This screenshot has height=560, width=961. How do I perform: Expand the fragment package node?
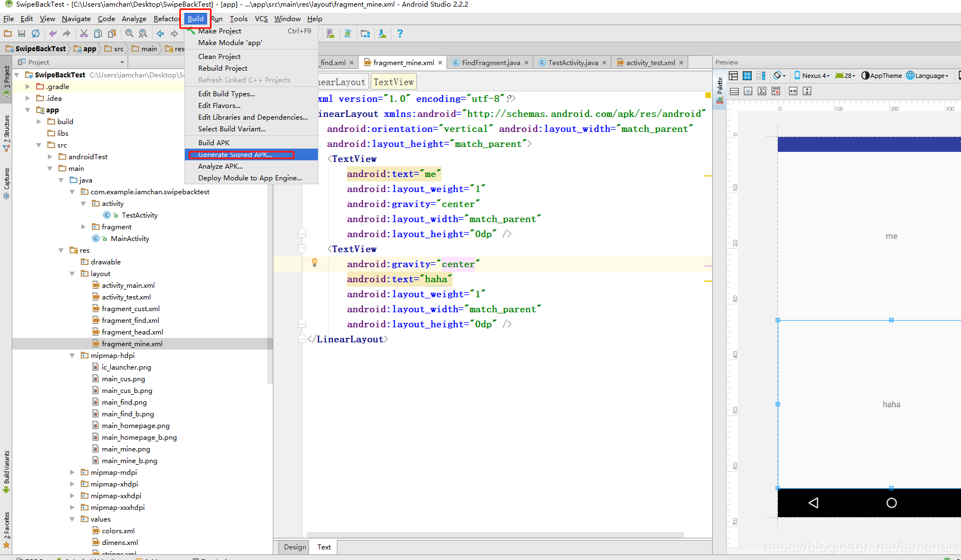[84, 227]
